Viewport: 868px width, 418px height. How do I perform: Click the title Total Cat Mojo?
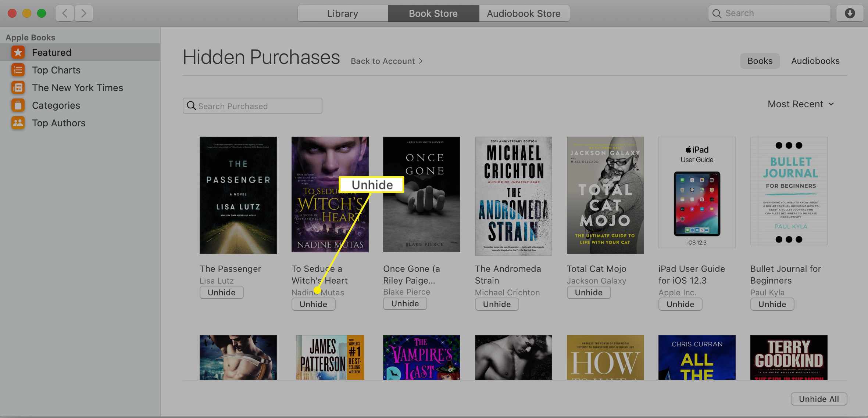[x=596, y=269]
